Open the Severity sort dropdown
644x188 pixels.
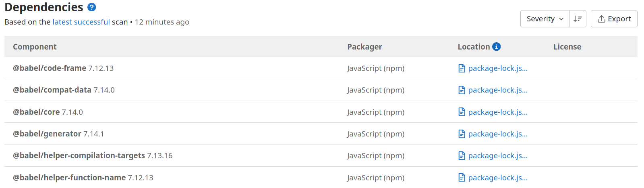[545, 19]
